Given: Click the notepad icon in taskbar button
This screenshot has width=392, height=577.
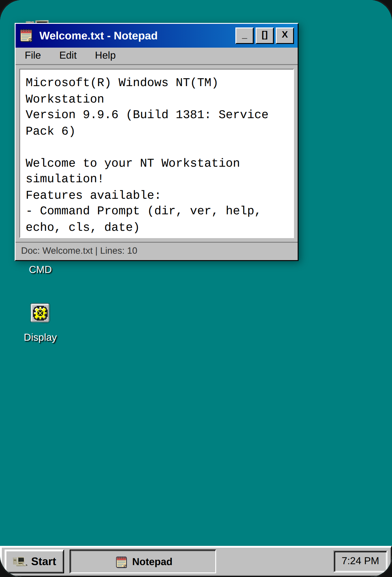Looking at the screenshot, I should tap(122, 562).
